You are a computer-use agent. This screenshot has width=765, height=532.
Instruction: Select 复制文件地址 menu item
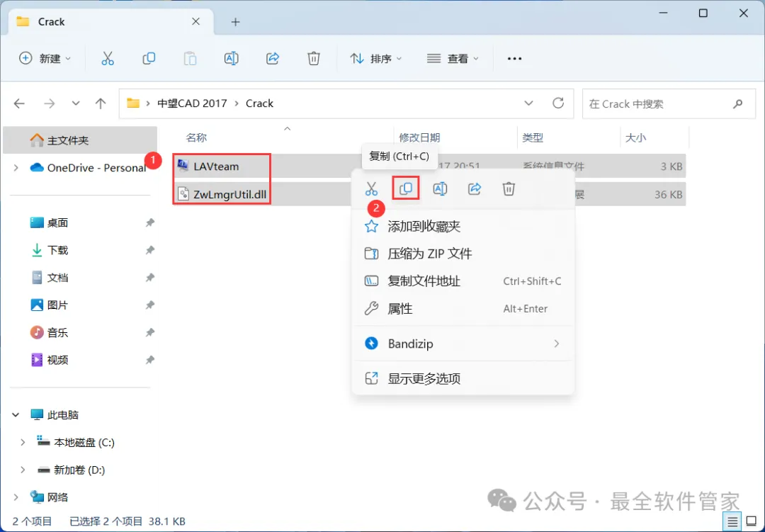coord(463,281)
